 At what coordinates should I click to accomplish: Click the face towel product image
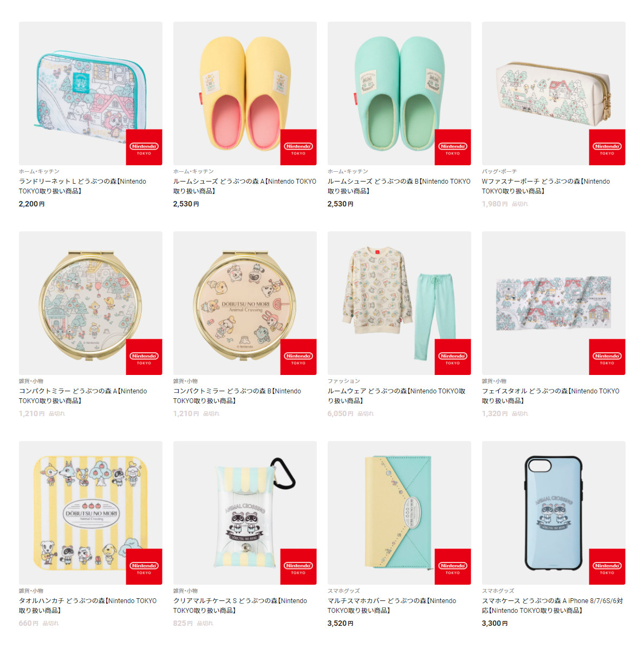click(553, 303)
